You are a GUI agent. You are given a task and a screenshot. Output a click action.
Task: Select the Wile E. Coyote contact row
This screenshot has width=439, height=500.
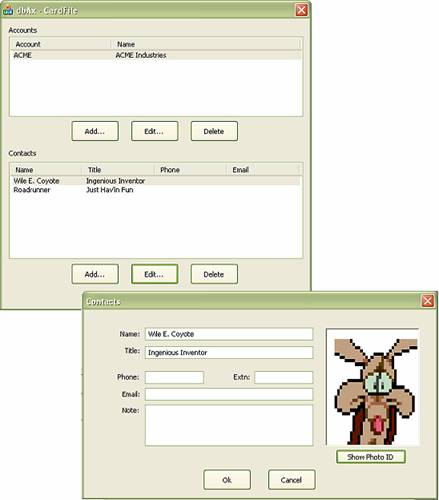(156, 181)
